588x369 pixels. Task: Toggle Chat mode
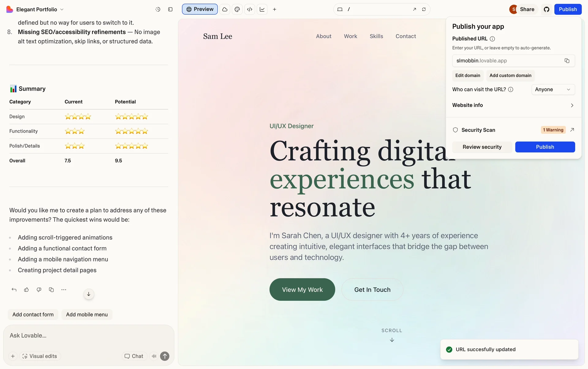134,356
